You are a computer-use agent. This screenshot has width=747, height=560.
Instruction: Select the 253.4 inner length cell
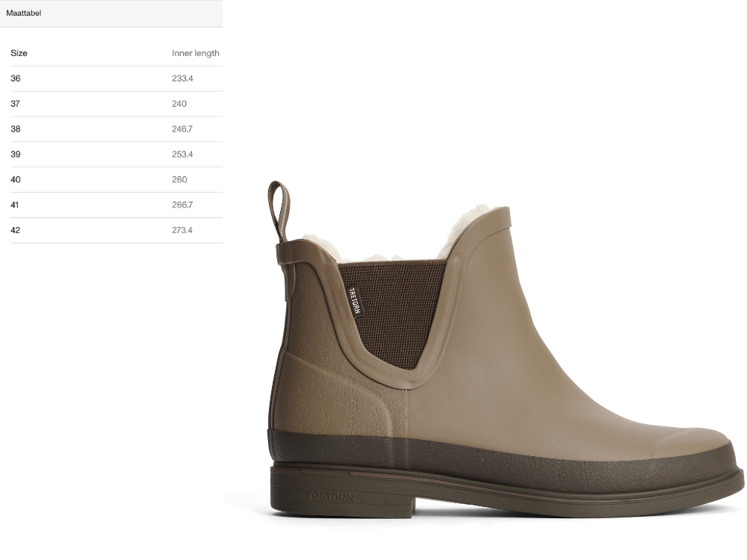click(182, 155)
